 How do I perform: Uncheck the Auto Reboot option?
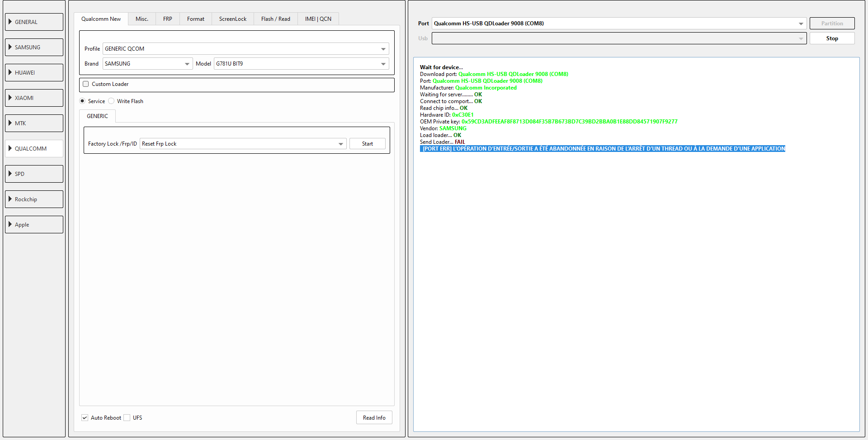(85, 418)
